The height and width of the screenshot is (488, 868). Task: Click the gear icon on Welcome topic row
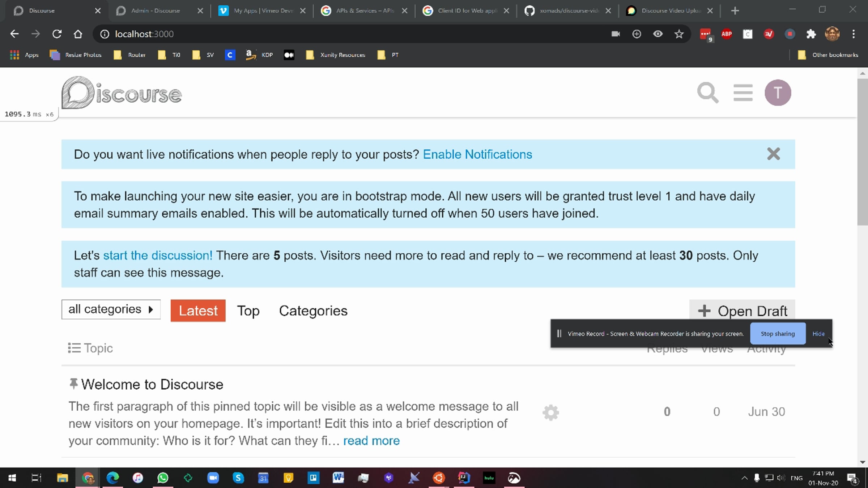[x=551, y=412]
